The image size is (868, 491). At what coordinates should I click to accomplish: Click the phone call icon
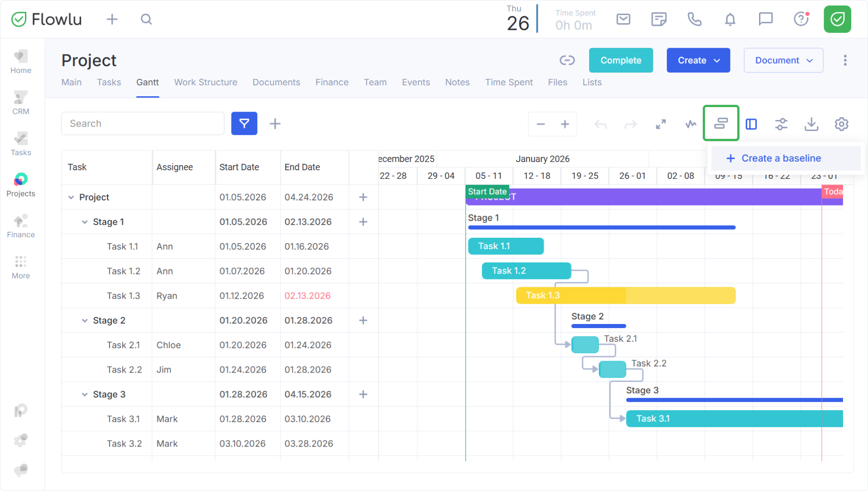coord(694,20)
